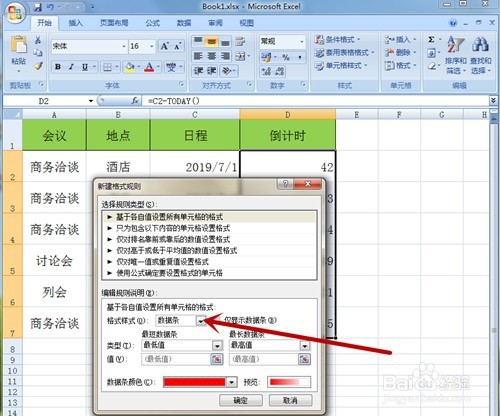This screenshot has width=500, height=416.
Task: Align text right in cell
Action: pyautogui.click(x=225, y=56)
